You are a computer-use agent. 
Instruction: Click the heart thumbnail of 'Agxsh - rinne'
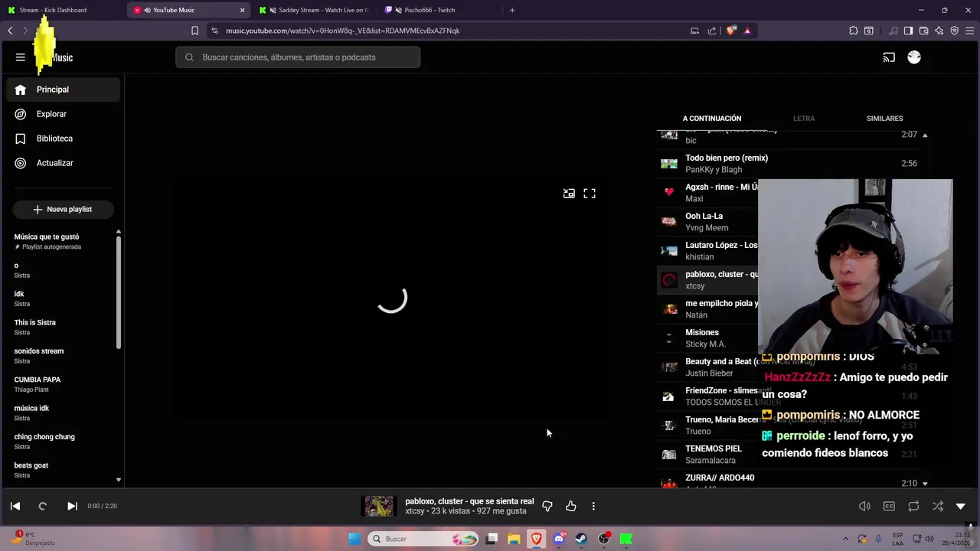click(669, 192)
